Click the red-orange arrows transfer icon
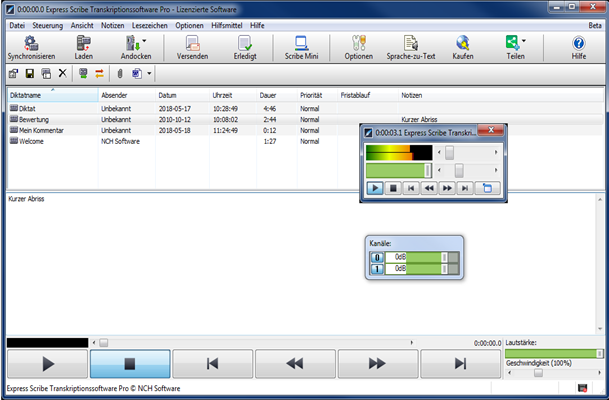Screen dimensions: 609x400 click(x=99, y=73)
